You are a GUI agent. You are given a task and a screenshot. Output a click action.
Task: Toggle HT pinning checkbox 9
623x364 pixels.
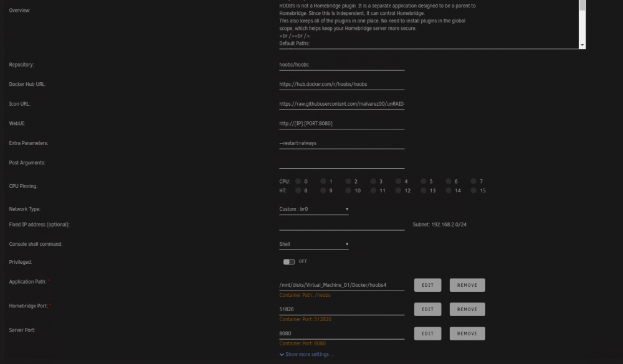click(x=323, y=190)
